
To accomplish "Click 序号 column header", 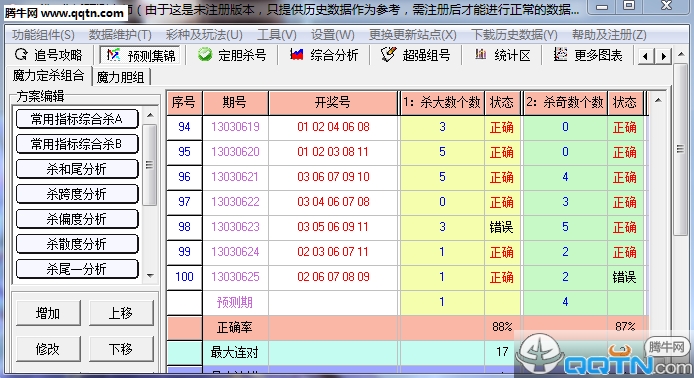I will tap(184, 103).
